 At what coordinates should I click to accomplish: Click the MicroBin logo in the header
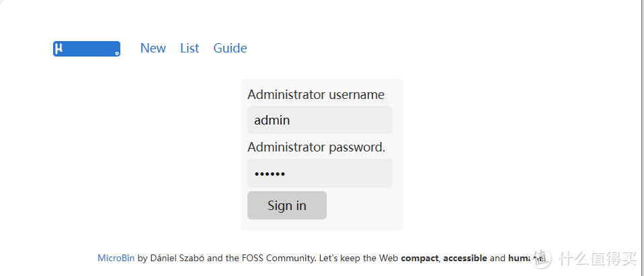87,48
